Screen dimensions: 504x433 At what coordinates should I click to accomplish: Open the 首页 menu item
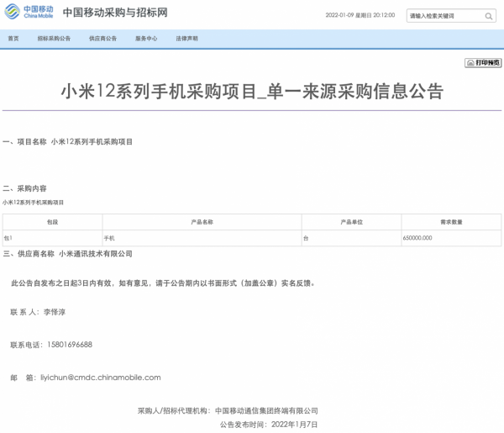coord(13,39)
